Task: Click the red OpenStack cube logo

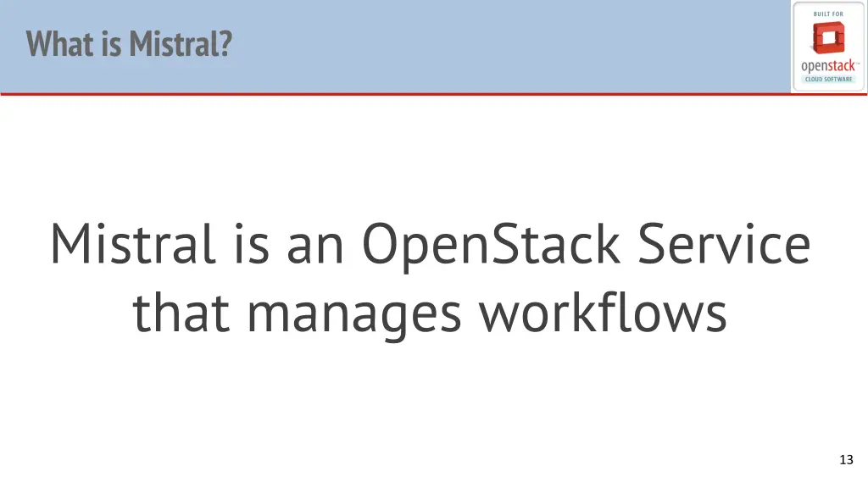Action: 829,37
